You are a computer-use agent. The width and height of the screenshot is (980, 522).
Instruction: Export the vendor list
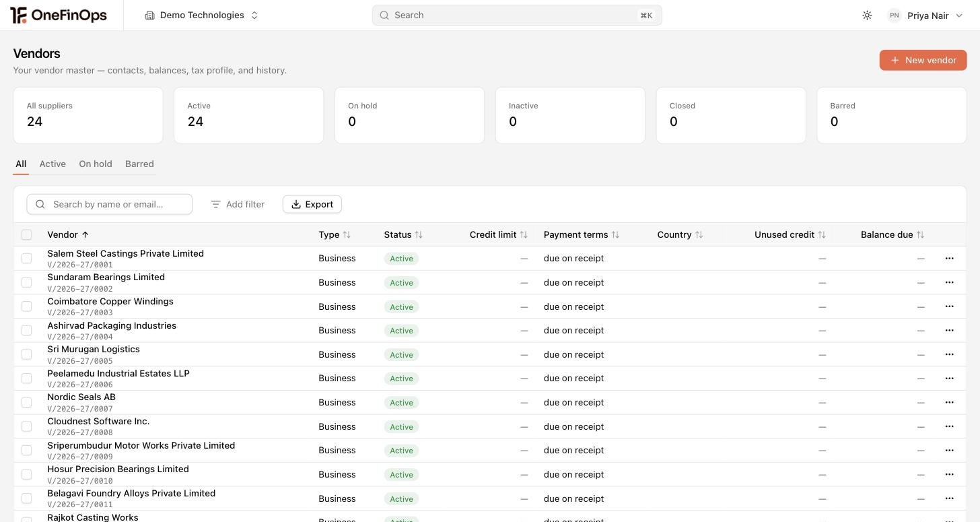pyautogui.click(x=312, y=204)
